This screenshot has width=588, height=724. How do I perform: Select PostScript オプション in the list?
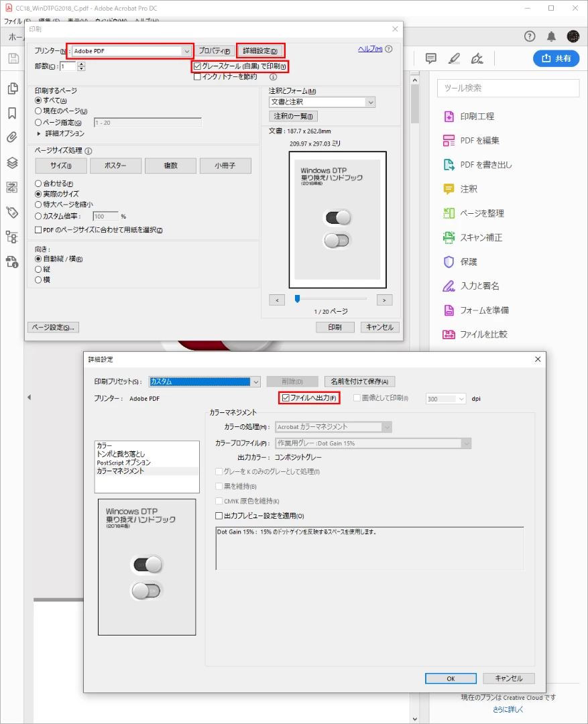124,463
